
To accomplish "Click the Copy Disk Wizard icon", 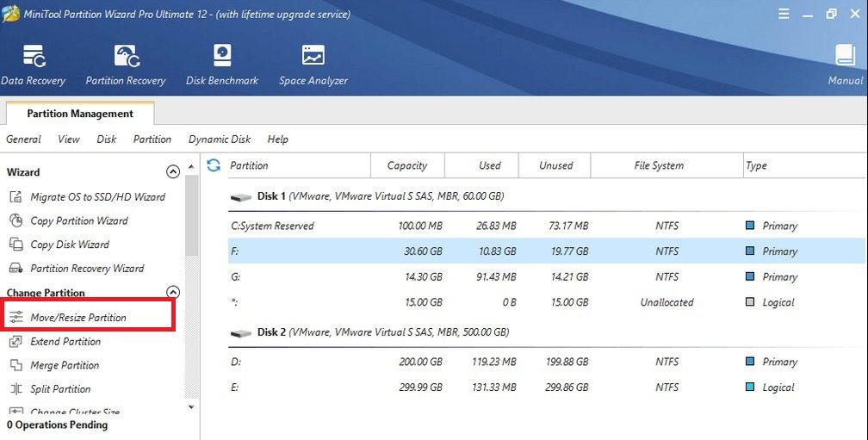I will [x=16, y=244].
